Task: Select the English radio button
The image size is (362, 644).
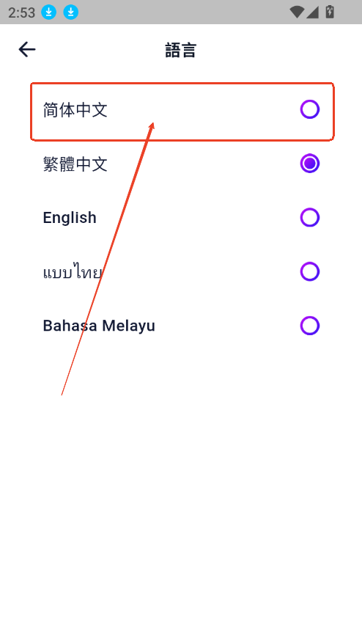Action: 310,217
